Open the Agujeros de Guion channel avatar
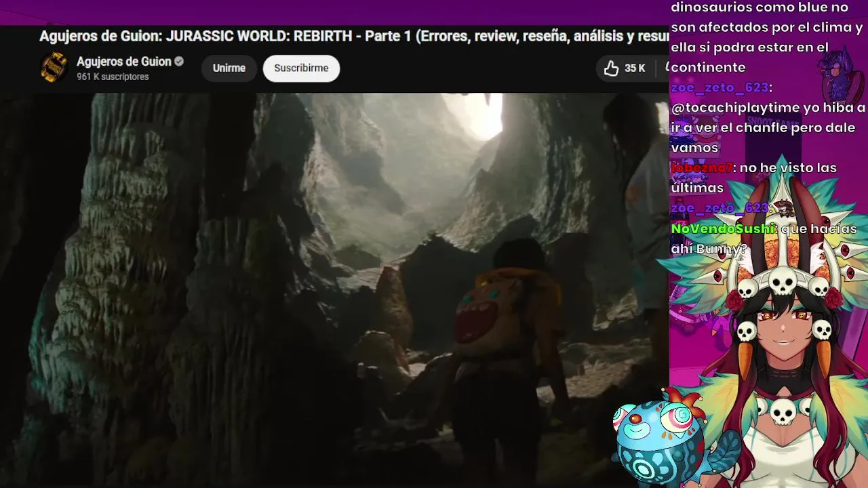The width and height of the screenshot is (868, 488). point(54,68)
